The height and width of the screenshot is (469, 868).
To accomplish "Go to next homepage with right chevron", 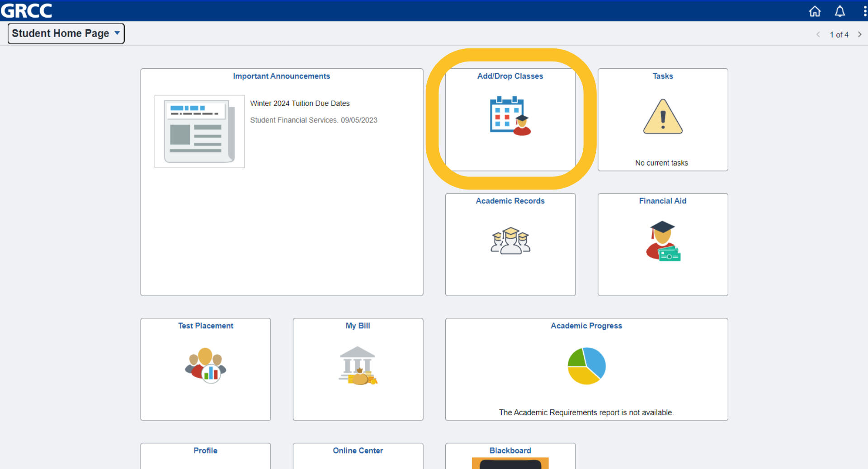I will pyautogui.click(x=859, y=34).
